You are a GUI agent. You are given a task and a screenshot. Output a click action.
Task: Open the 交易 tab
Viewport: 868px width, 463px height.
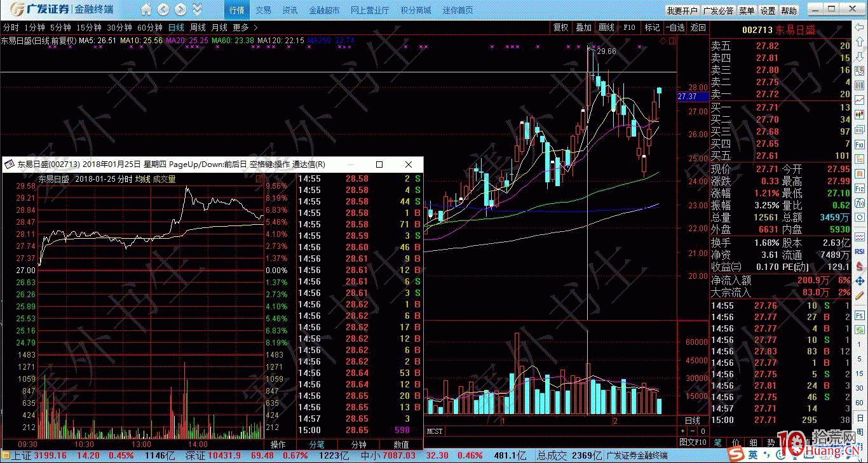click(x=263, y=10)
